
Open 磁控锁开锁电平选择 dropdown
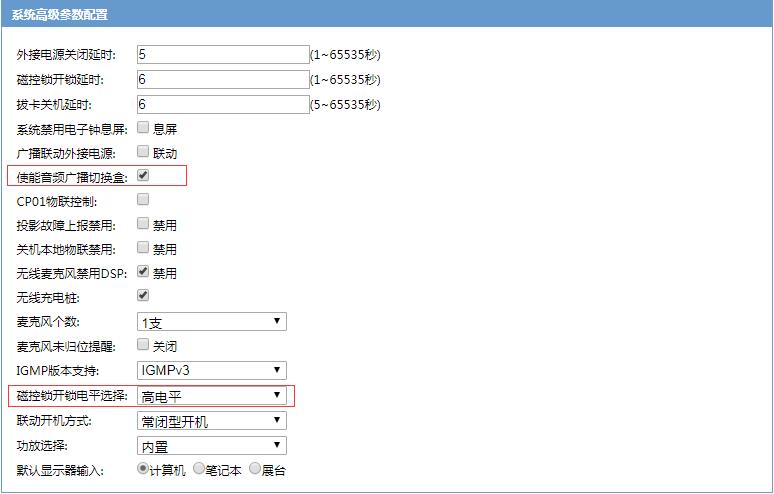pos(211,396)
